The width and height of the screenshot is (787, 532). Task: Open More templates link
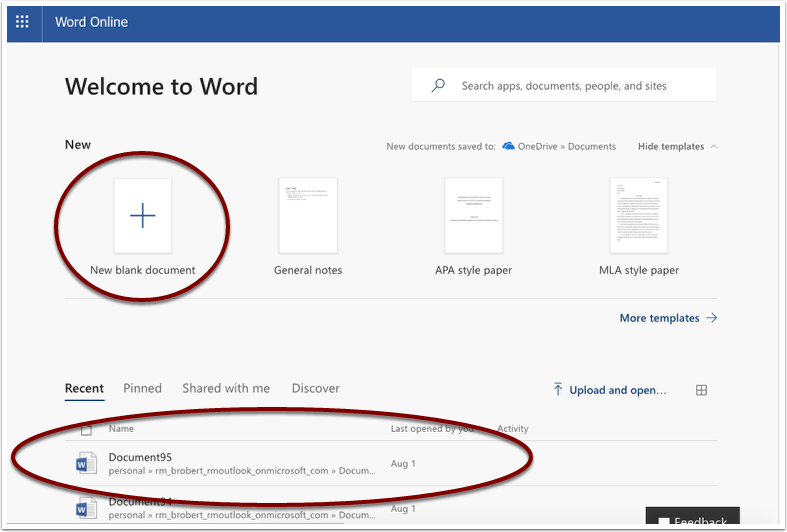660,318
